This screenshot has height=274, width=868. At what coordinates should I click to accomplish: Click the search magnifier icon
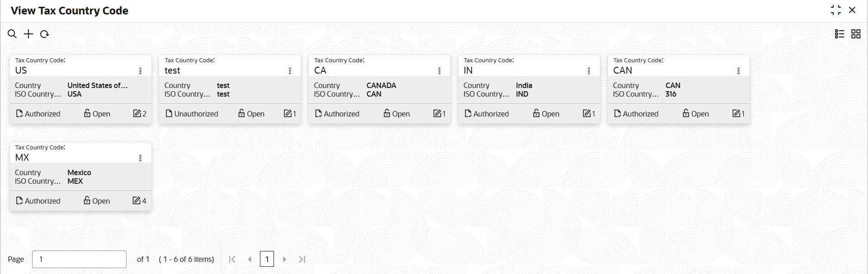point(12,34)
